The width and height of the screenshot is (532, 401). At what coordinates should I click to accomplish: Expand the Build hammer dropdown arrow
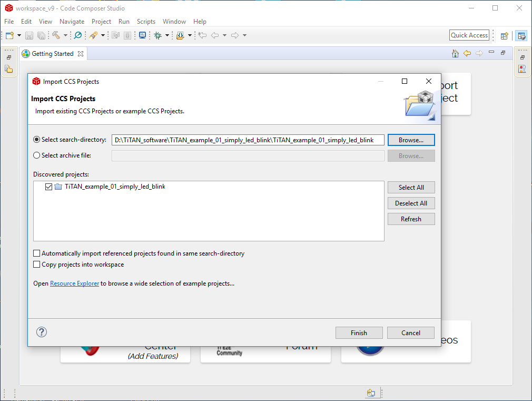click(x=65, y=35)
